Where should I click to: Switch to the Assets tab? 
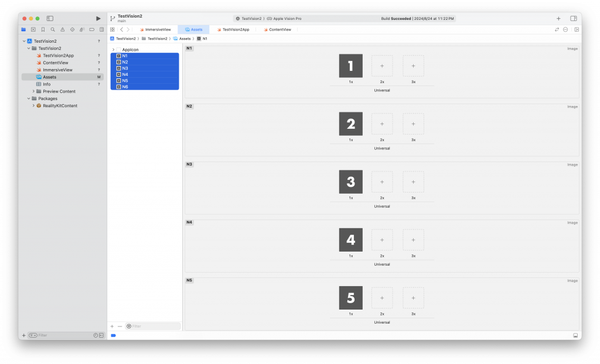[193, 29]
